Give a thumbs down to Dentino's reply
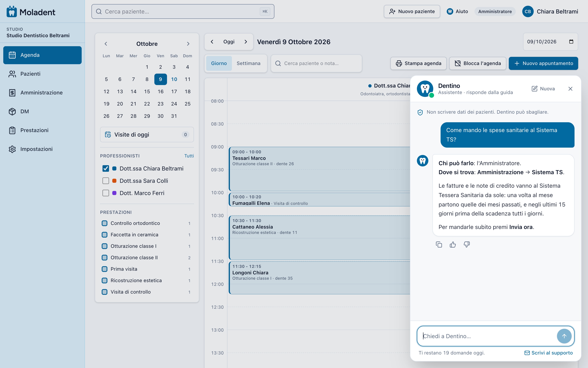The image size is (588, 368). pos(467,245)
